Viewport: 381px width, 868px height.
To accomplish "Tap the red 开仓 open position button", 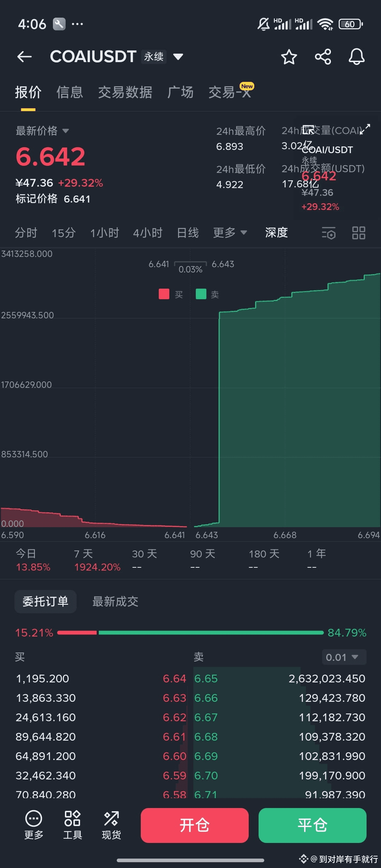I will pyautogui.click(x=195, y=825).
